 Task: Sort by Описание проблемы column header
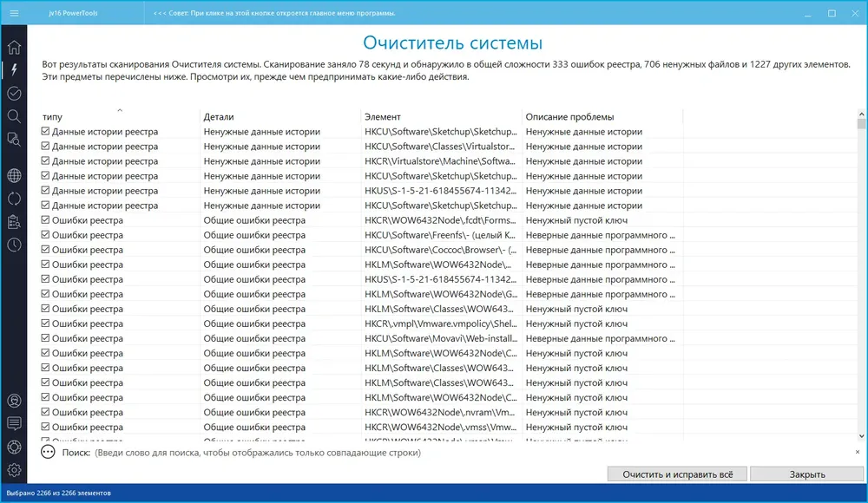(x=569, y=117)
